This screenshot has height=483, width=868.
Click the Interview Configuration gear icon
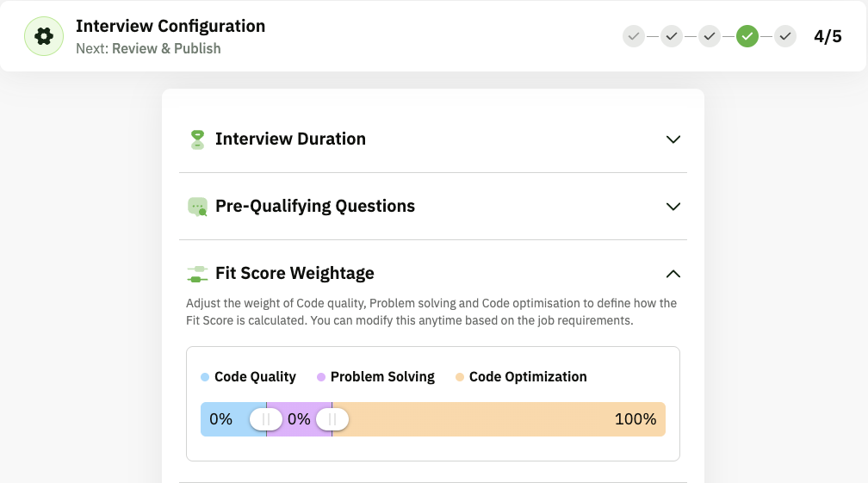click(44, 36)
